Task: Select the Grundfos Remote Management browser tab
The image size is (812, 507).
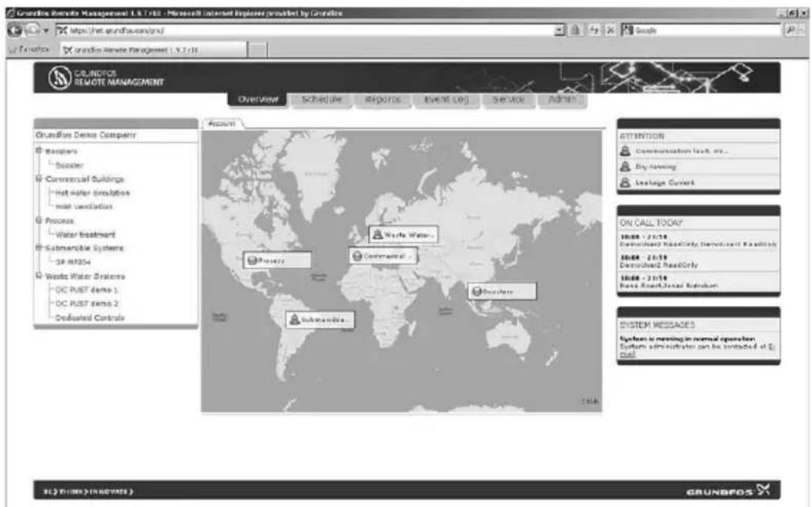Action: tap(153, 49)
